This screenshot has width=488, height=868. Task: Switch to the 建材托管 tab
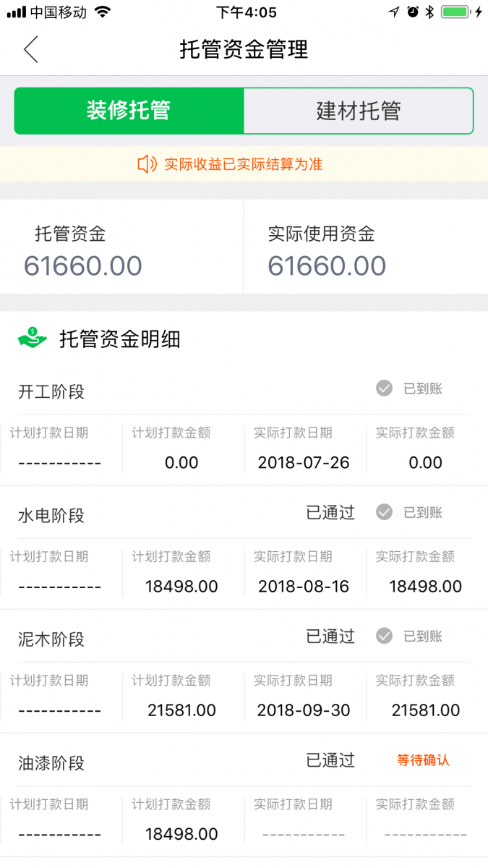(359, 111)
